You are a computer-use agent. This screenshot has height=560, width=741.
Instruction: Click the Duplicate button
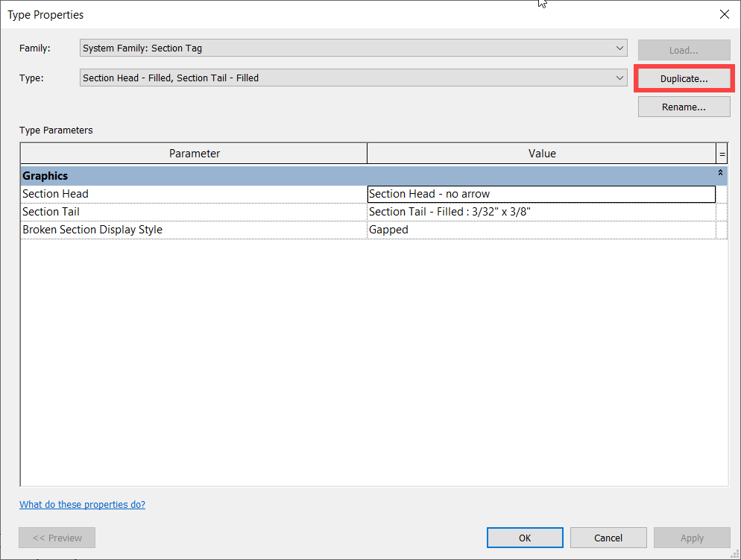tap(683, 78)
